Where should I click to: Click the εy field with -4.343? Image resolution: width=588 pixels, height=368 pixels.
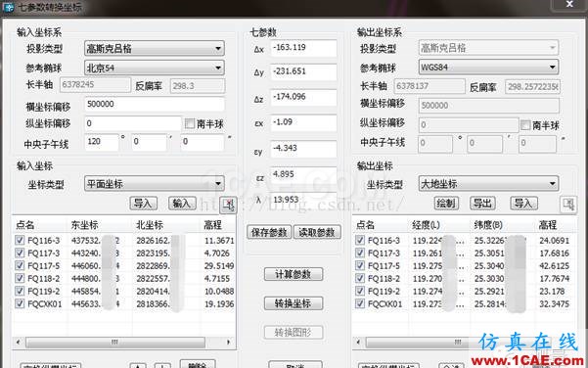coord(303,149)
